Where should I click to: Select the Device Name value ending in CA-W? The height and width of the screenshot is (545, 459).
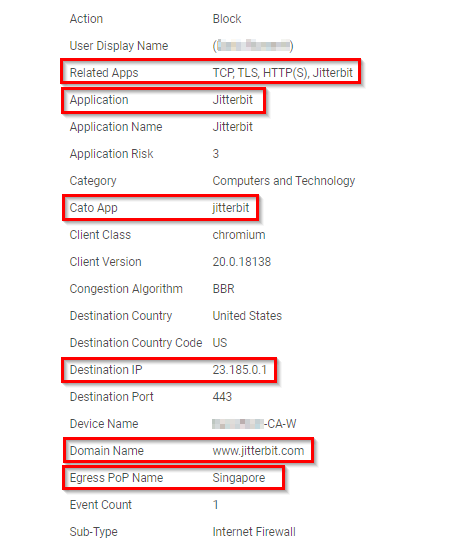click(x=254, y=424)
